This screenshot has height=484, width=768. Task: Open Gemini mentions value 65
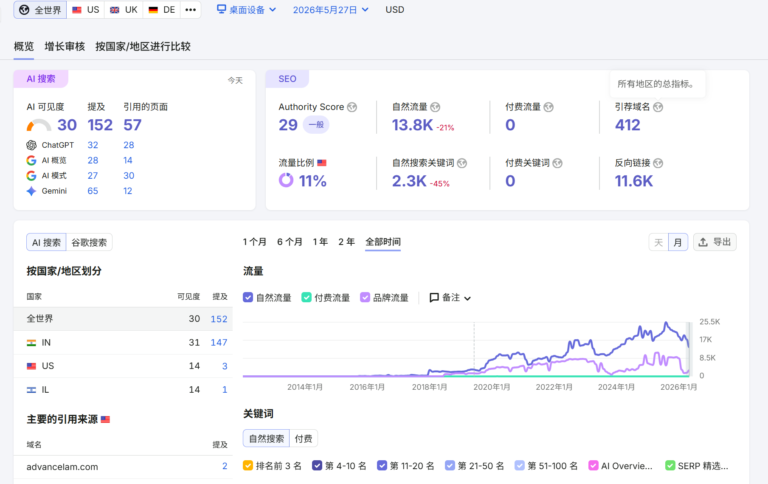coord(93,191)
